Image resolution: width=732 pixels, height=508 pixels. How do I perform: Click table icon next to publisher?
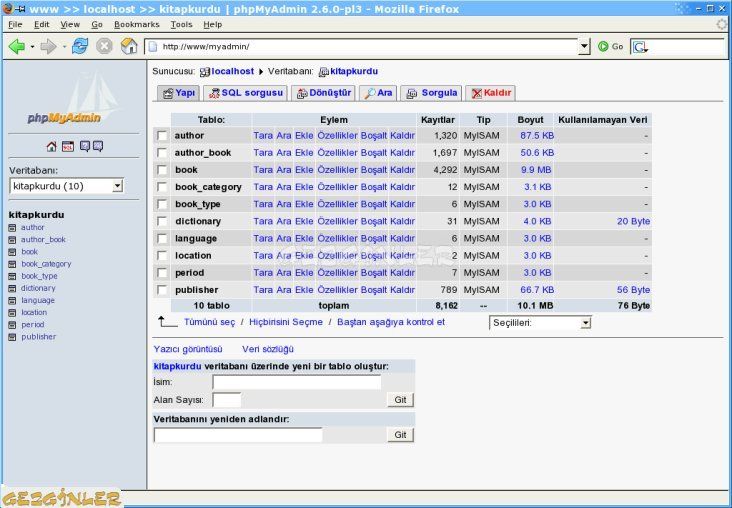pyautogui.click(x=13, y=337)
